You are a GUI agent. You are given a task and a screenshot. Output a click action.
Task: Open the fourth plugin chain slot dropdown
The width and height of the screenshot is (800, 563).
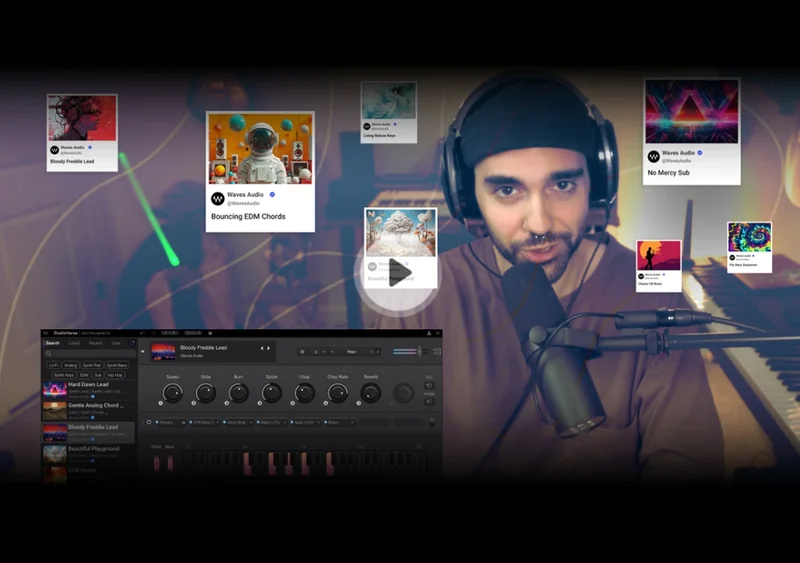tap(272, 423)
